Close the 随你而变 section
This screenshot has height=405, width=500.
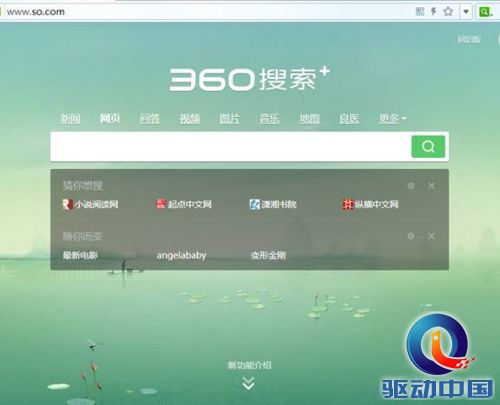431,236
